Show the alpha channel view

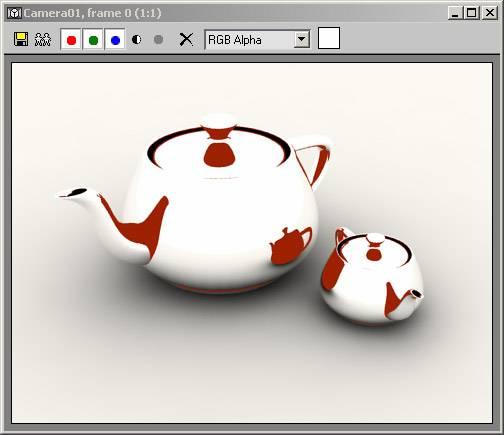(137, 40)
